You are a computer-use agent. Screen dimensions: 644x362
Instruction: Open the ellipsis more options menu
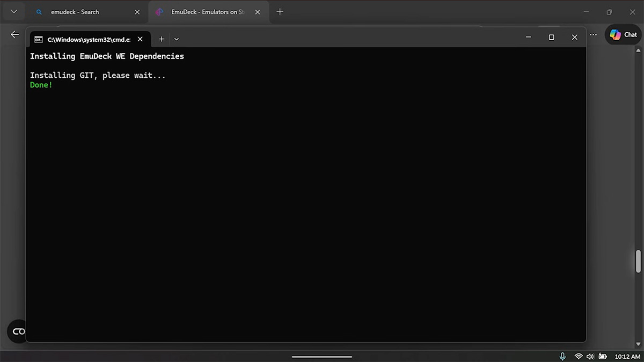pyautogui.click(x=593, y=34)
